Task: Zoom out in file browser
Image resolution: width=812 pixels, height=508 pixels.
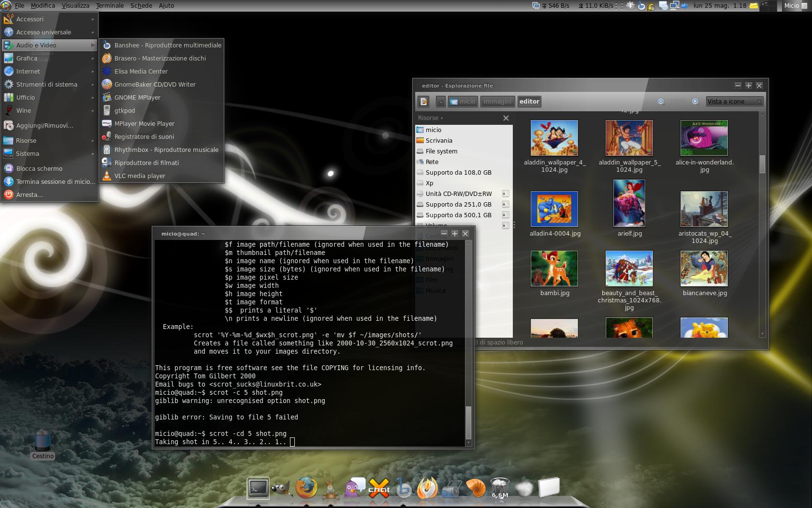Action: pos(661,101)
